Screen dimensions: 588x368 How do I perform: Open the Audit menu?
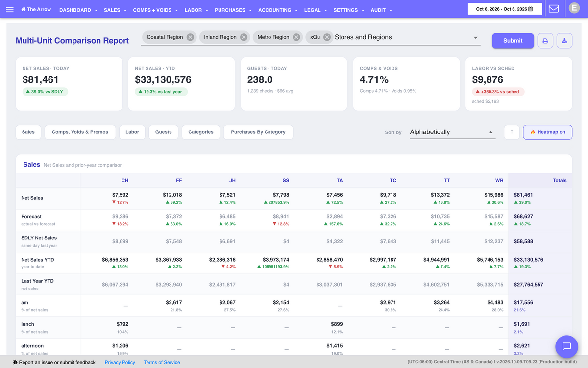[381, 10]
